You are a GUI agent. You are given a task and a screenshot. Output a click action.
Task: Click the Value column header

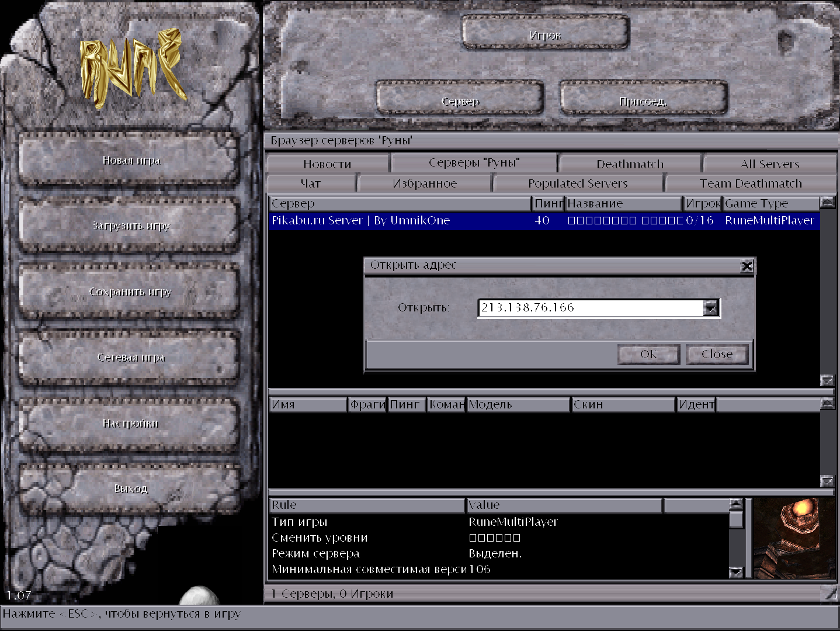(x=564, y=505)
